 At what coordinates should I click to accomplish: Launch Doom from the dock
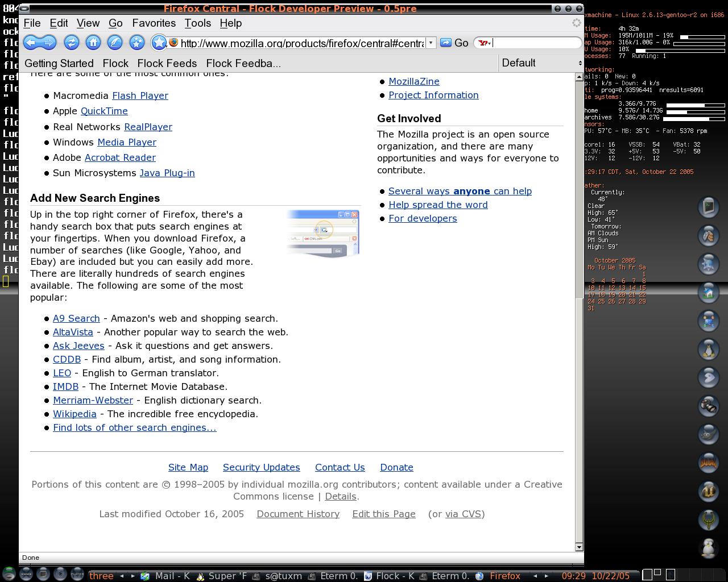tap(709, 463)
